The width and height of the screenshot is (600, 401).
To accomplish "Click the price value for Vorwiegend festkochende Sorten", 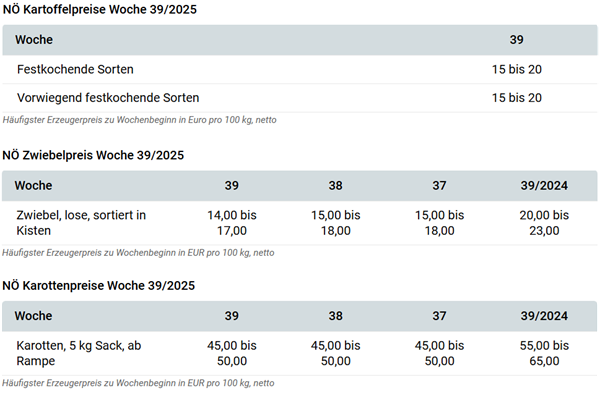I will tap(516, 97).
